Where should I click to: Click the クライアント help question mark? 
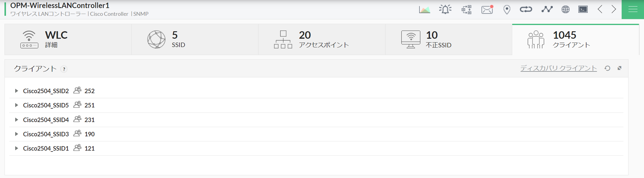pos(64,69)
